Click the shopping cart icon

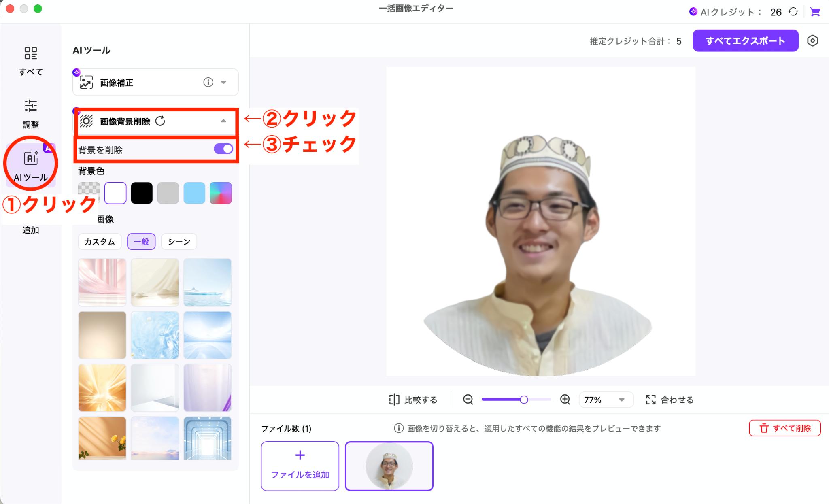pyautogui.click(x=815, y=12)
